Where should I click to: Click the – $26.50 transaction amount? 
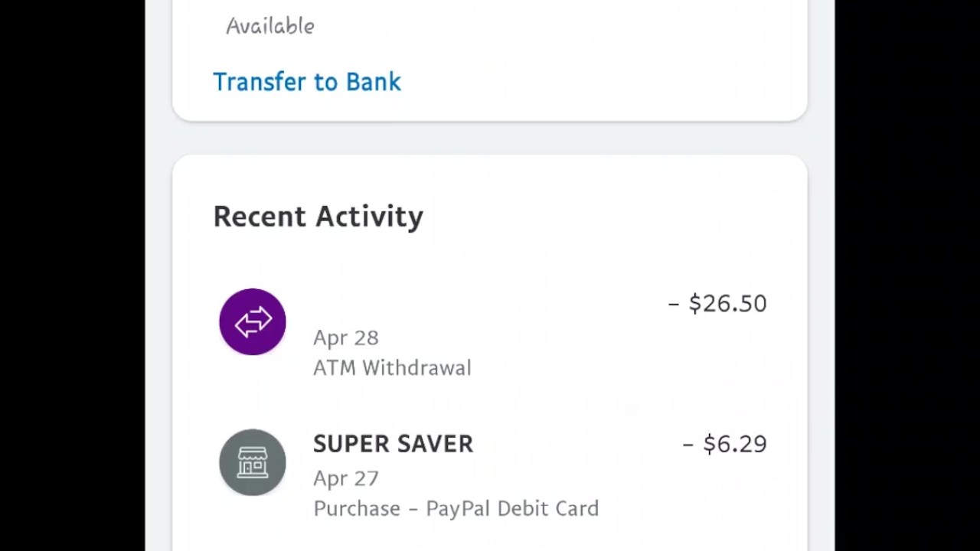coord(717,304)
